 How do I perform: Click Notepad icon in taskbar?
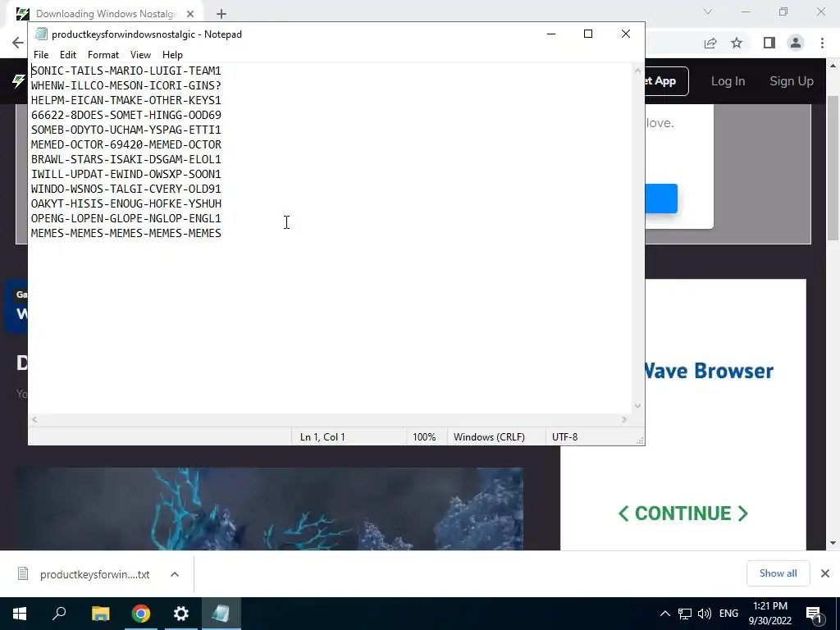pos(221,614)
